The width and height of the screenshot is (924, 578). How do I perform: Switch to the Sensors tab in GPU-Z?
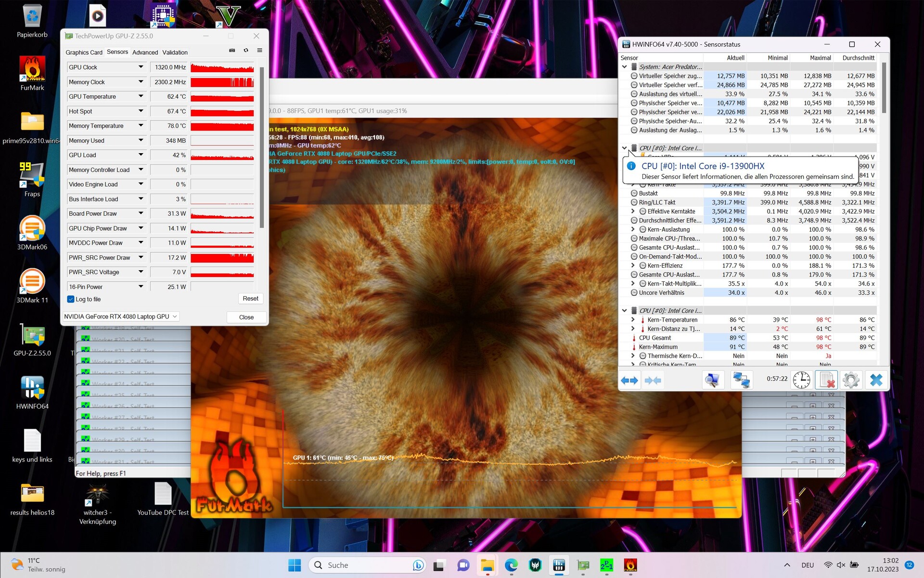point(117,52)
